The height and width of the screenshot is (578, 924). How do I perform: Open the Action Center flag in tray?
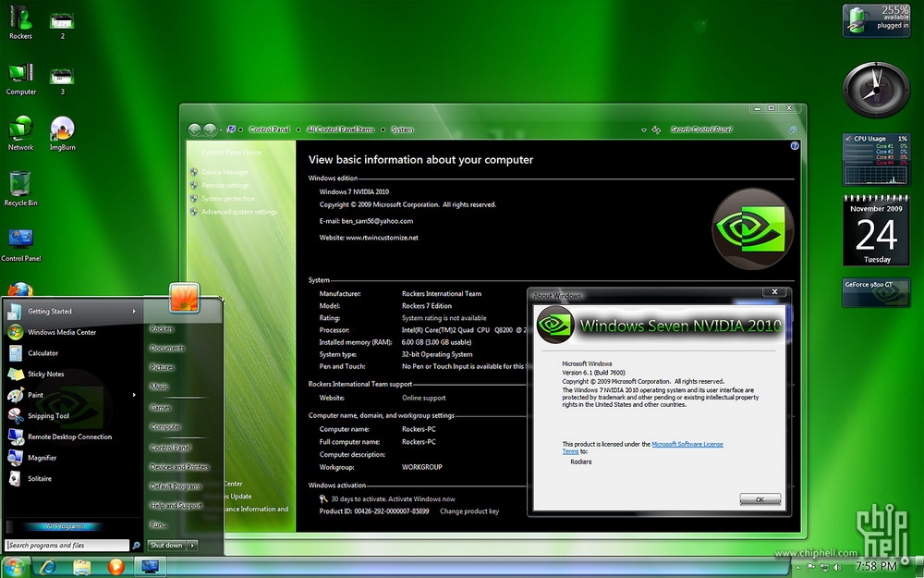pyautogui.click(x=811, y=568)
